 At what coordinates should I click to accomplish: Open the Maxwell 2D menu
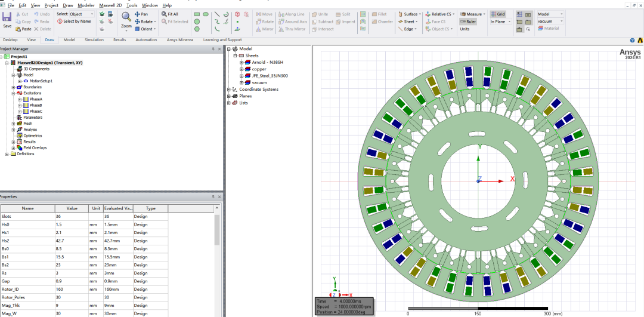tap(111, 5)
